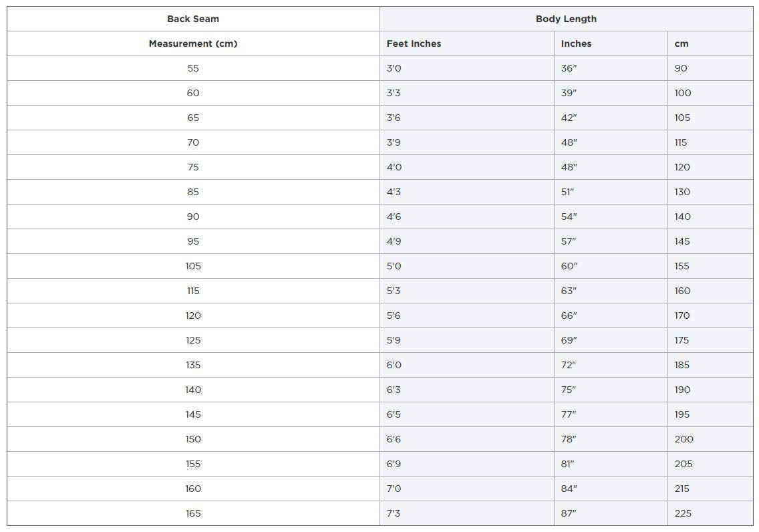The height and width of the screenshot is (532, 759).
Task: Click the 115 cm body length cell
Action: click(681, 142)
